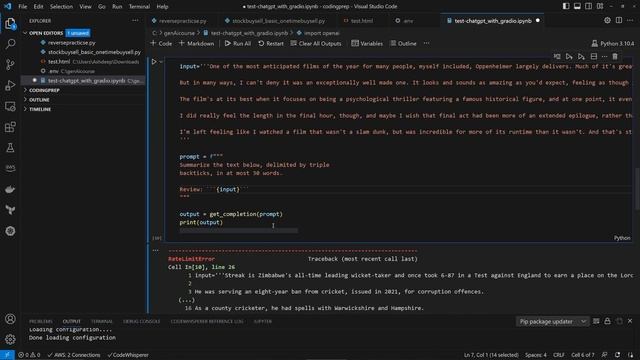This screenshot has width=640, height=360.
Task: Open the Variables viewer
Action: tap(367, 43)
